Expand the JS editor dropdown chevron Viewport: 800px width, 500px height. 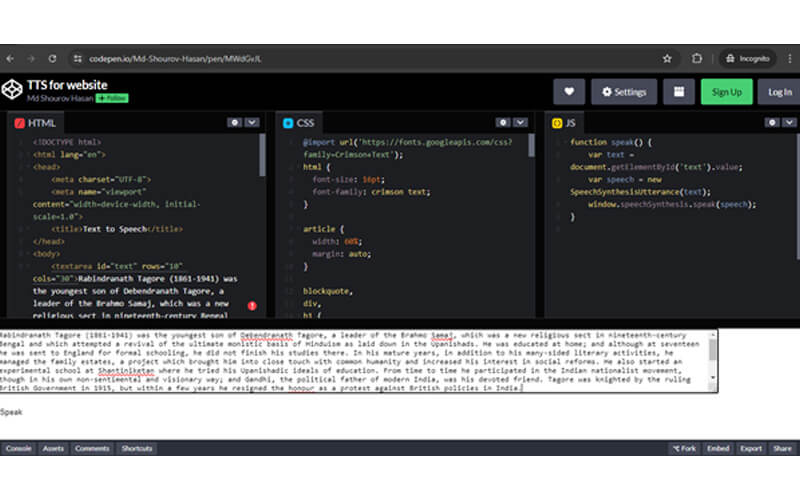pos(789,122)
